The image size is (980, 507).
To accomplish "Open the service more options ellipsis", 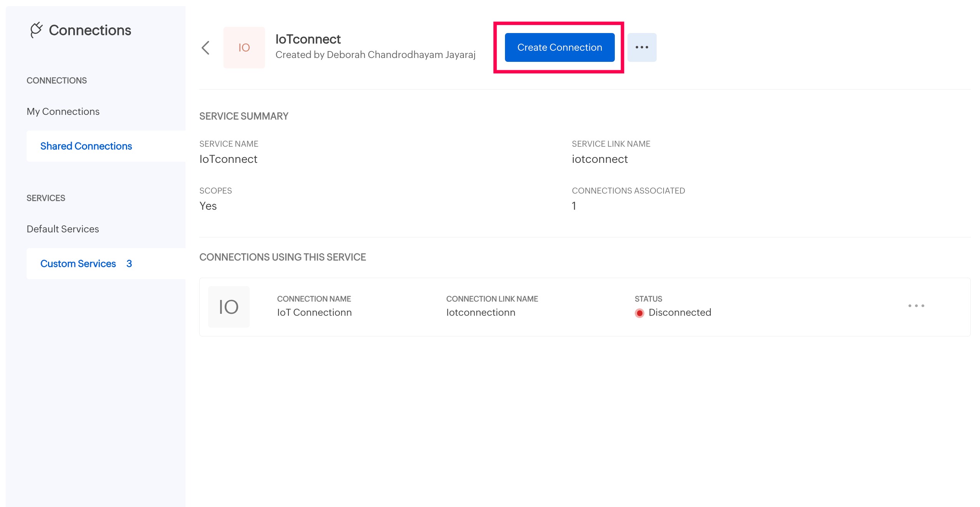I will click(641, 47).
